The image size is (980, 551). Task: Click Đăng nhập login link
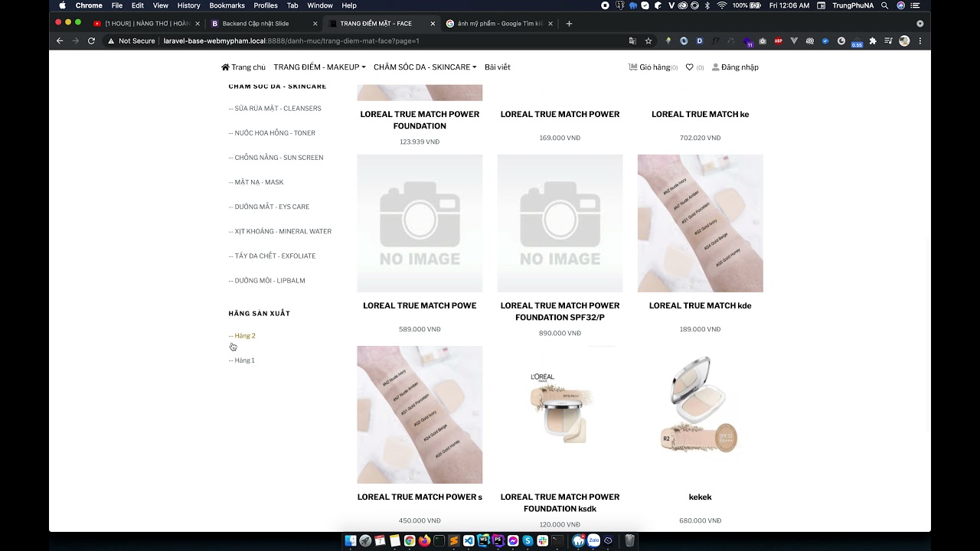(x=735, y=67)
